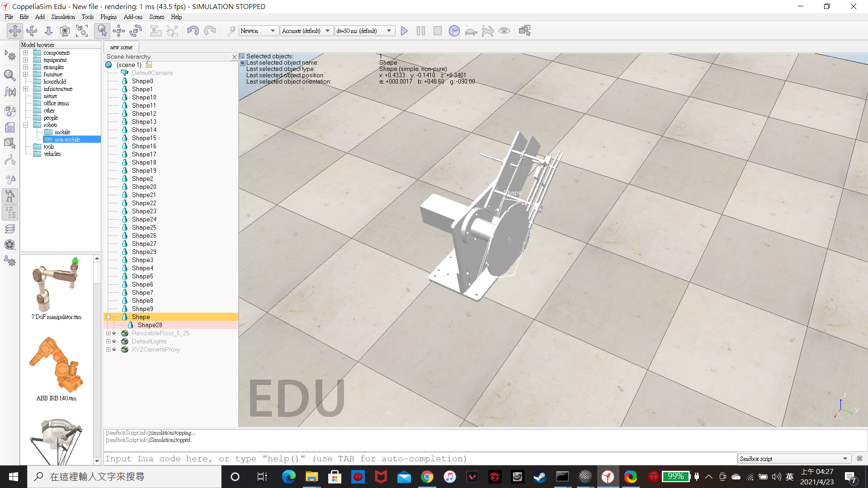This screenshot has width=868, height=488.
Task: Open the dt=50 ms time step dropdown
Action: coord(364,31)
